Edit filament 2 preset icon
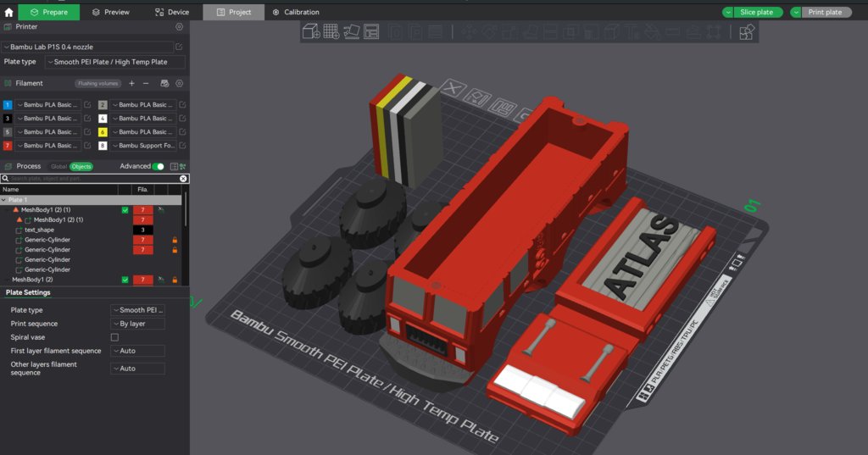Viewport: 868px width, 455px height. [182, 104]
